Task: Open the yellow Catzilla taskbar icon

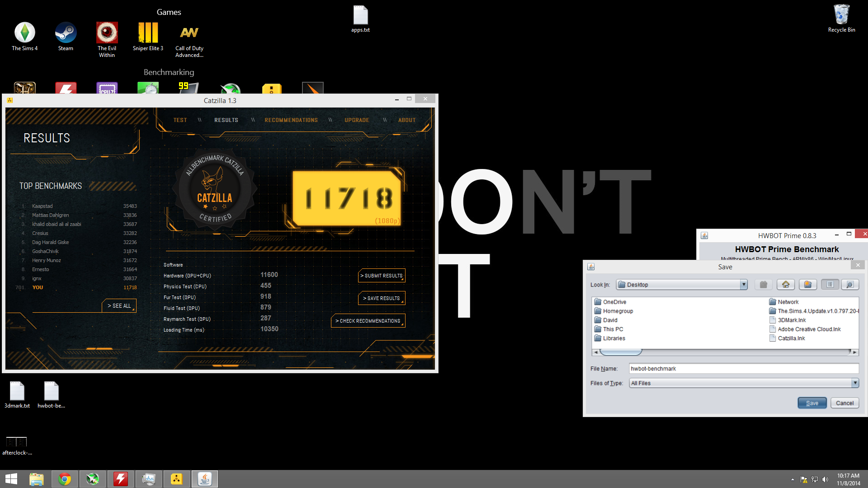Action: pyautogui.click(x=177, y=479)
